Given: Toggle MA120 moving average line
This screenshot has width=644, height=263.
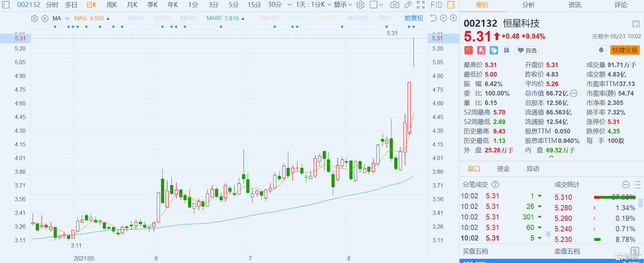Looking at the screenshot, I should [269, 18].
